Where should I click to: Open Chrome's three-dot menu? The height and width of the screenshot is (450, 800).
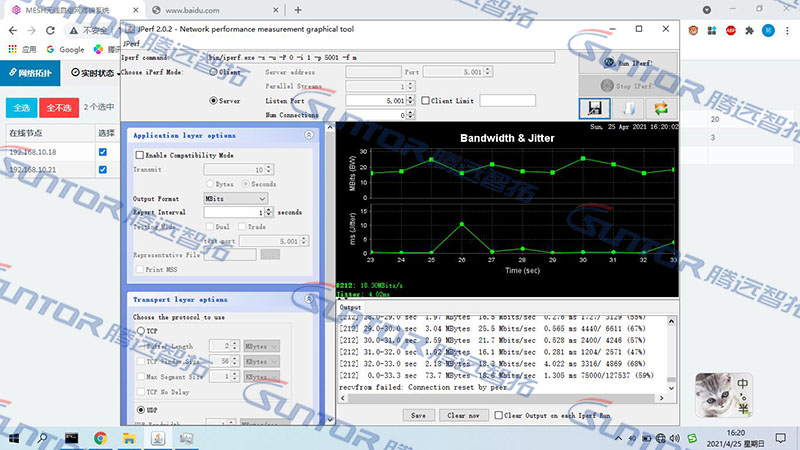coord(785,30)
